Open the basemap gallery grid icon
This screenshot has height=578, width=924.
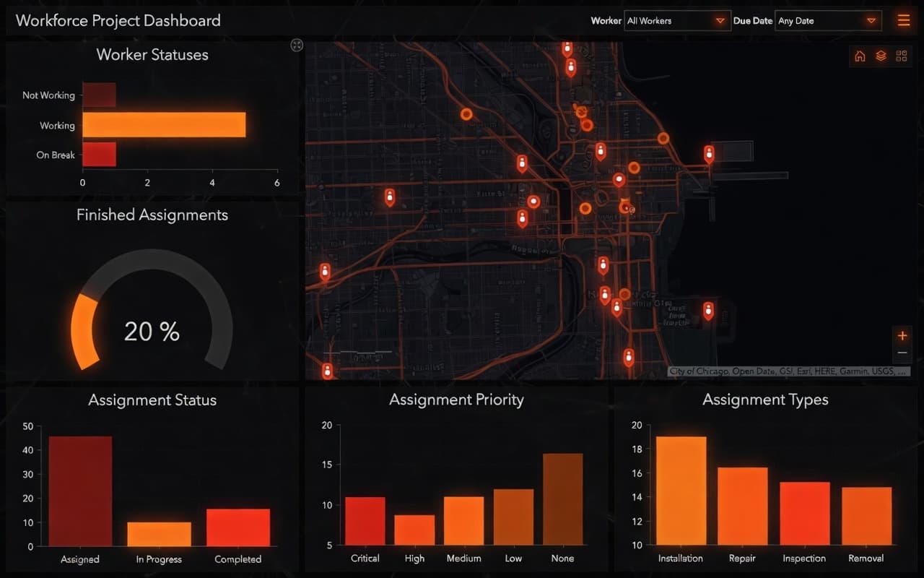[901, 56]
